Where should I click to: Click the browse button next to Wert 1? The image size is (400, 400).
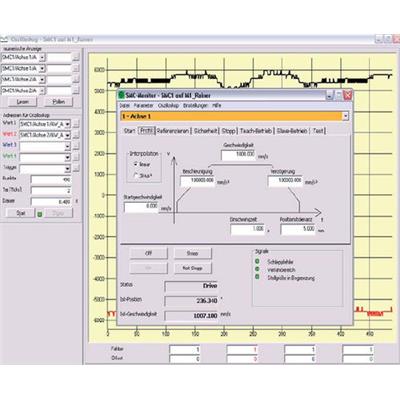pyautogui.click(x=76, y=124)
